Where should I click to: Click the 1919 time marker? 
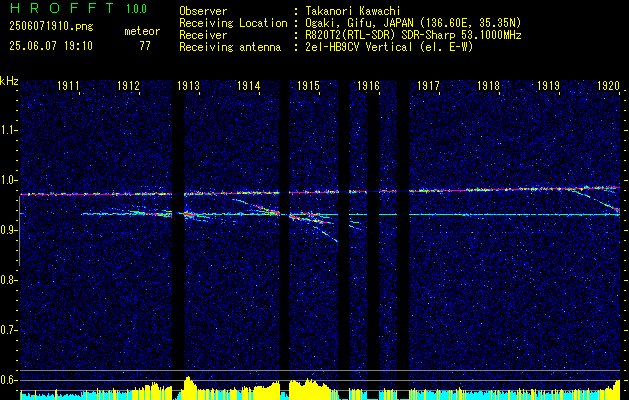point(548,86)
